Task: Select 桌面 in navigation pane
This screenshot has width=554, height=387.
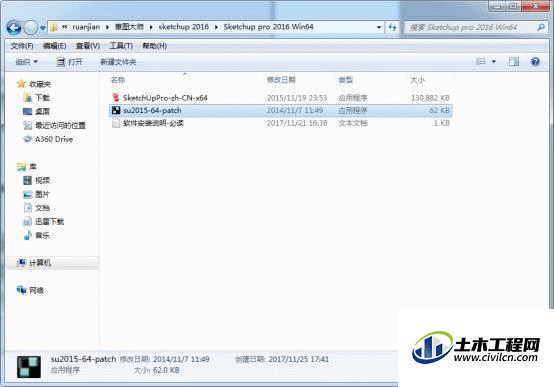Action: [42, 111]
